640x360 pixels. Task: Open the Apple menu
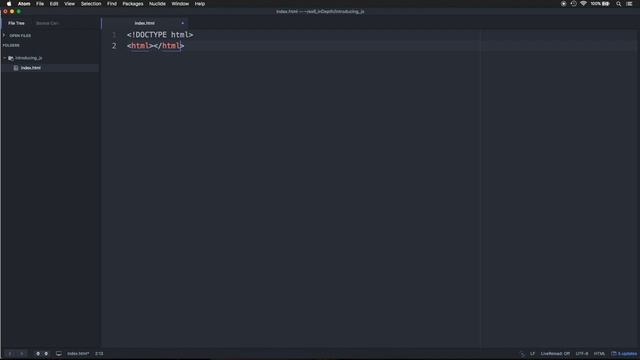(x=9, y=4)
